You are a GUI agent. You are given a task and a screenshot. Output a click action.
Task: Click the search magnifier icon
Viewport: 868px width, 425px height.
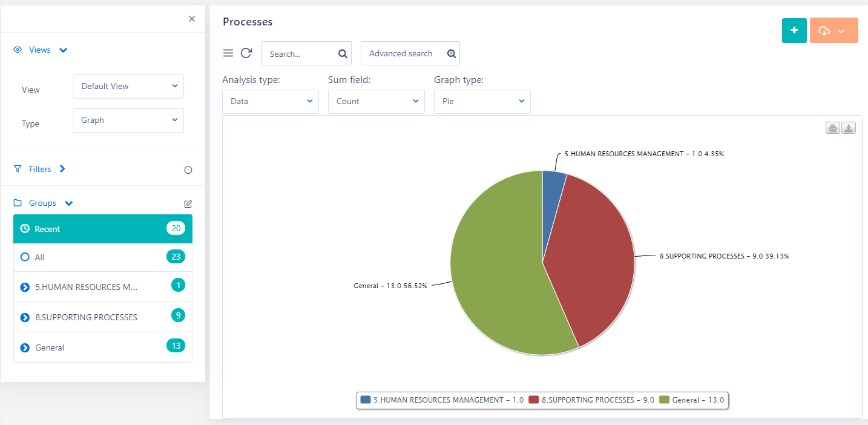(x=343, y=54)
